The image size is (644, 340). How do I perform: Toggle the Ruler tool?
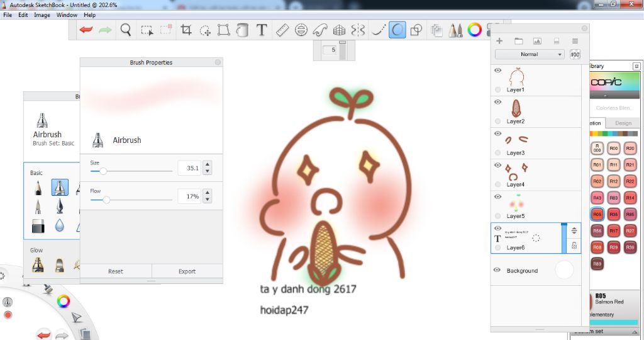click(282, 30)
